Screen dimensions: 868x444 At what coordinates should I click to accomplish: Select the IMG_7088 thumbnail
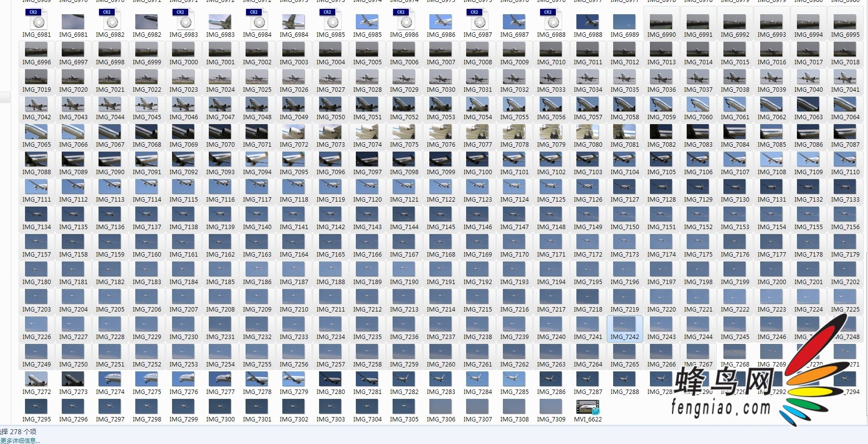(36, 159)
